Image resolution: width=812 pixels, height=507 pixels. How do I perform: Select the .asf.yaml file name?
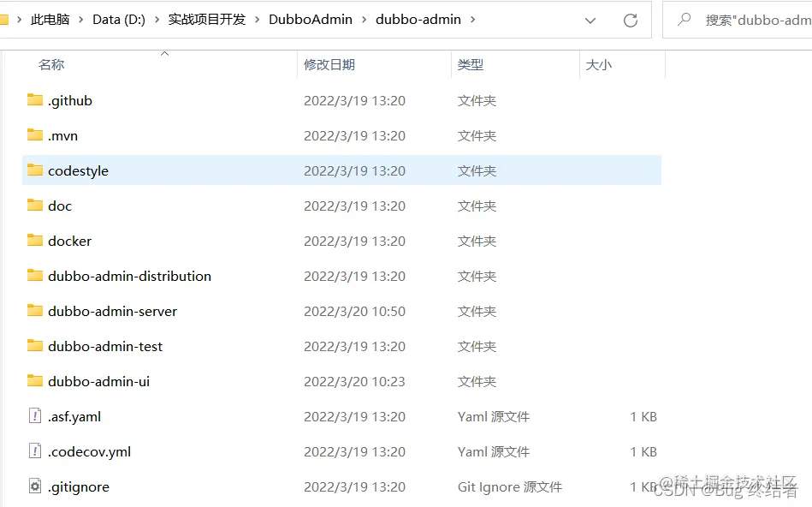[74, 417]
